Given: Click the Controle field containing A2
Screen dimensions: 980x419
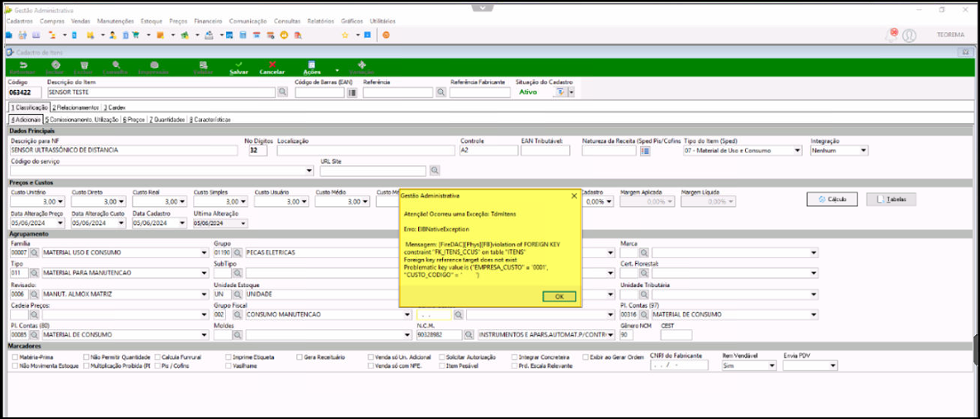Looking at the screenshot, I should coord(487,150).
